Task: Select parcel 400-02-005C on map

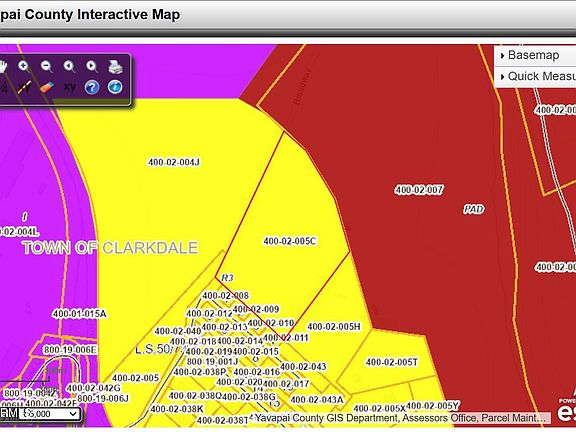Action: [x=290, y=241]
